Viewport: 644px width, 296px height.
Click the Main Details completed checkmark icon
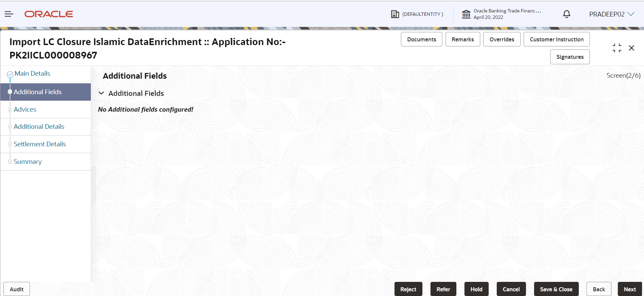point(10,74)
